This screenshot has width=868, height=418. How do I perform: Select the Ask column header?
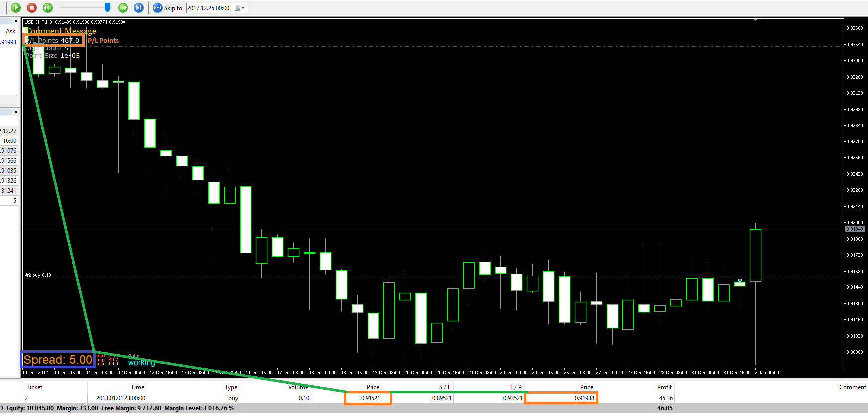(x=10, y=31)
